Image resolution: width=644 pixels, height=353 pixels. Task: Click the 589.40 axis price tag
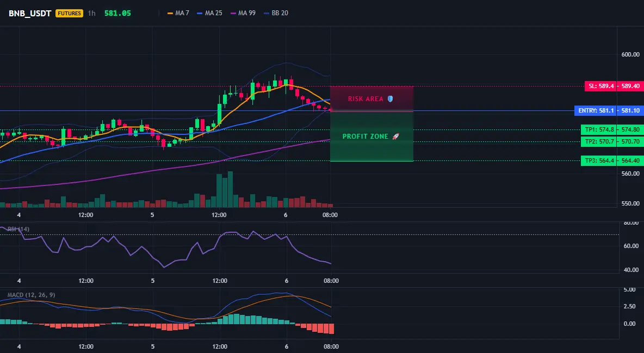630,86
